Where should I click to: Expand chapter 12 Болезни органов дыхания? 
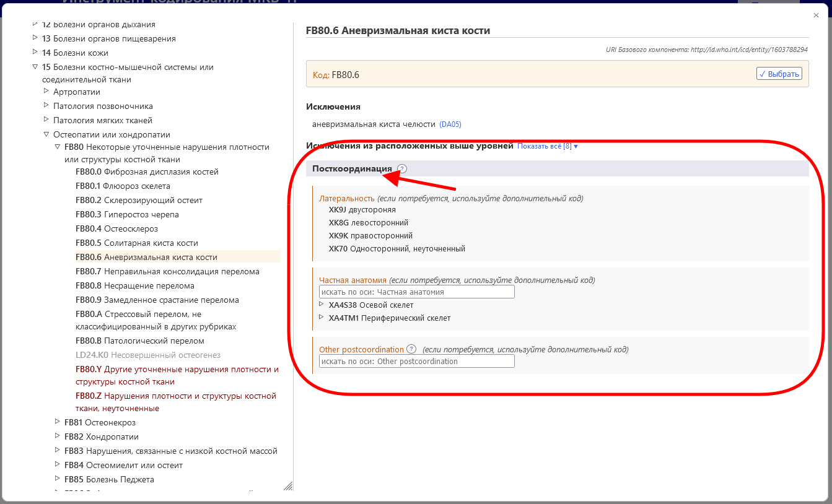point(34,24)
